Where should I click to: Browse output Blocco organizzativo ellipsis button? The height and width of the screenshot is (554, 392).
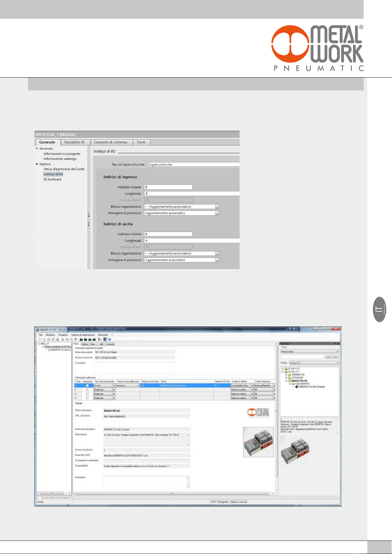tap(217, 253)
